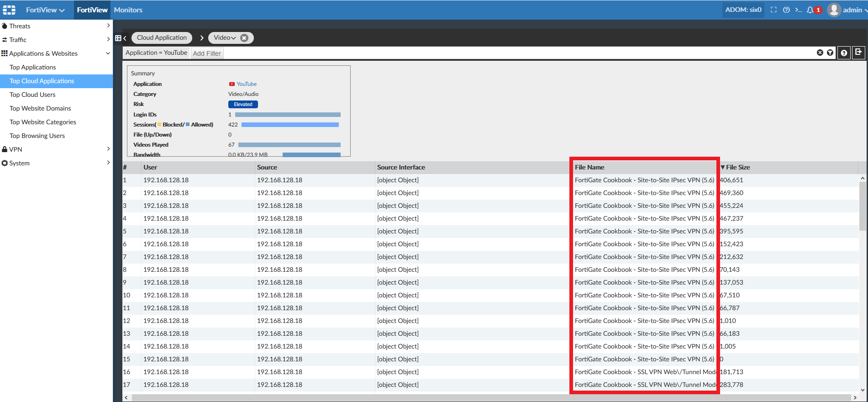Open the FortiView module dropdown
This screenshot has height=402, width=868.
pos(45,10)
